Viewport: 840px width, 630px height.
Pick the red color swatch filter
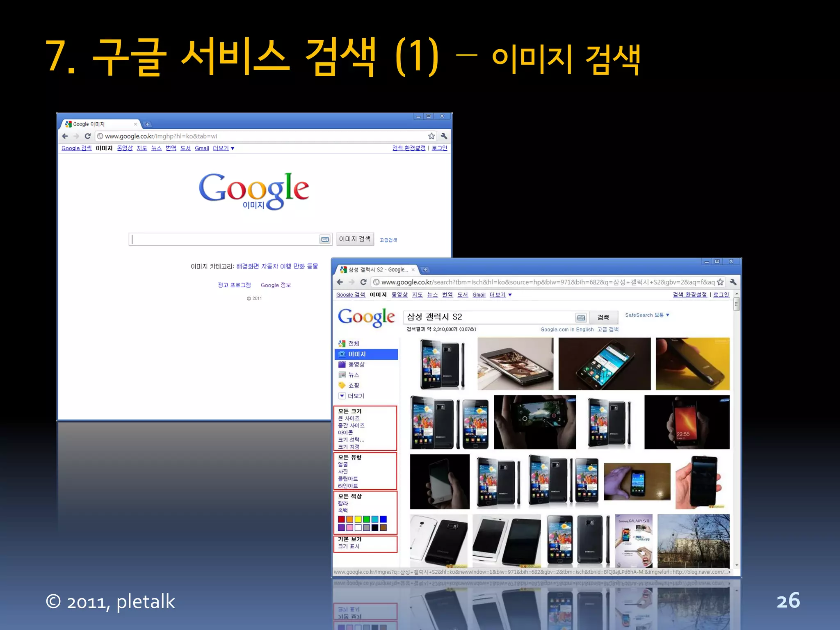coord(341,519)
